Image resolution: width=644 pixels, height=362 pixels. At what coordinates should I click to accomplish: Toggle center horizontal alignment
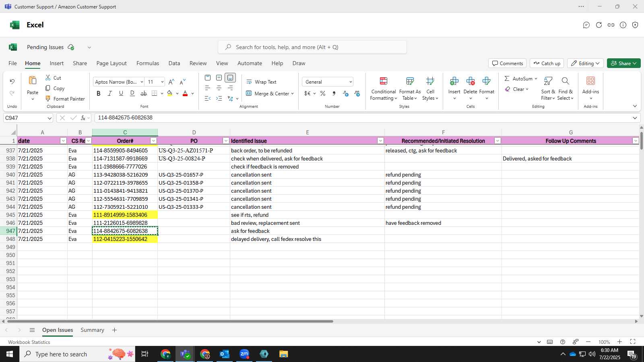[219, 88]
